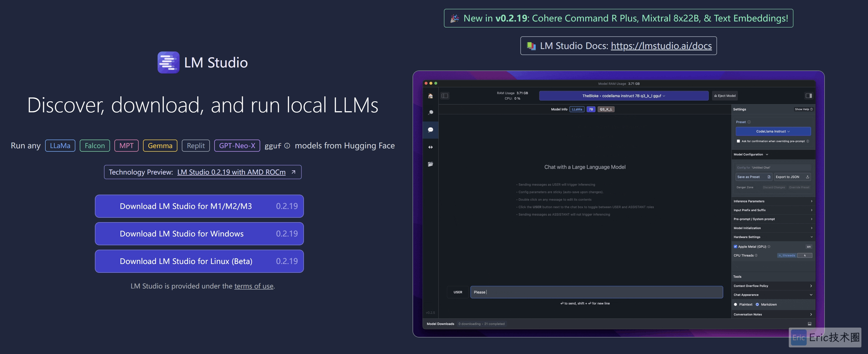Select the Markdown radio option
This screenshot has height=354, width=868.
pos(757,304)
